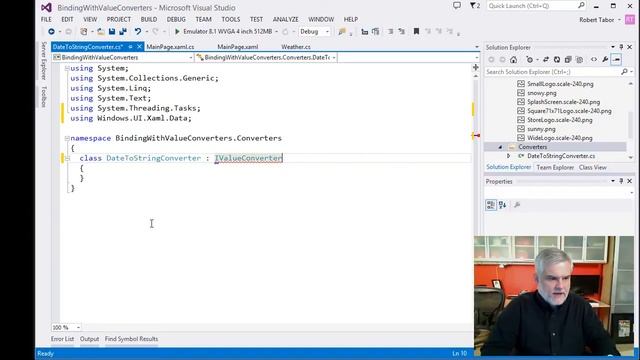Open the FILE menu
This screenshot has height=360, width=640.
(46, 19)
